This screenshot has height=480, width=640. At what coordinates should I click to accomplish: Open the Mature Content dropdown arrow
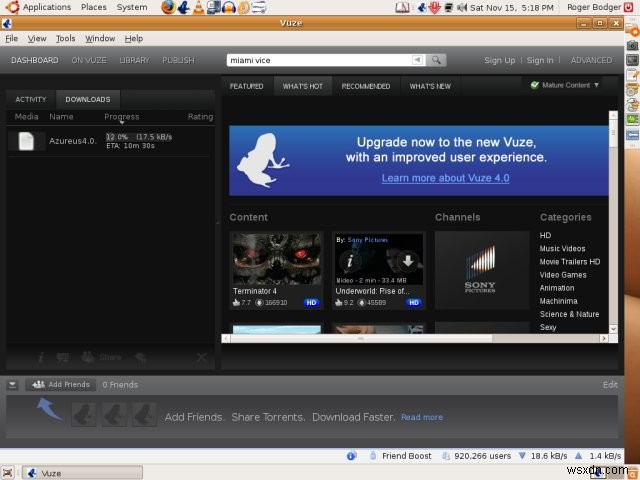(597, 85)
